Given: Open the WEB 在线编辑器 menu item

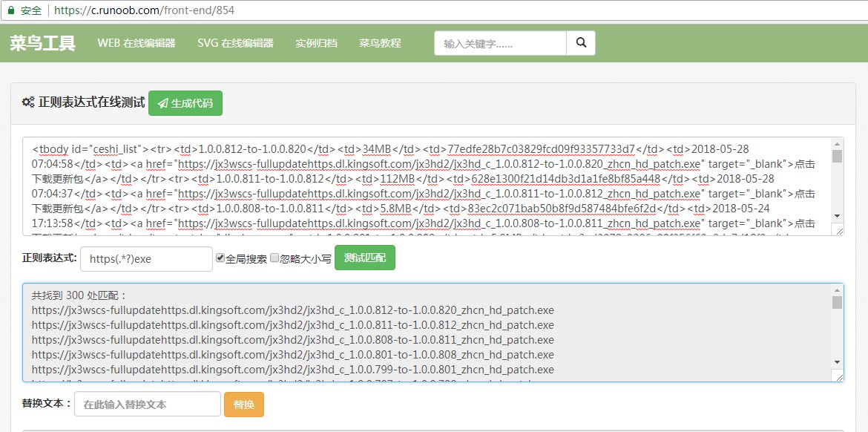Looking at the screenshot, I should click(137, 43).
